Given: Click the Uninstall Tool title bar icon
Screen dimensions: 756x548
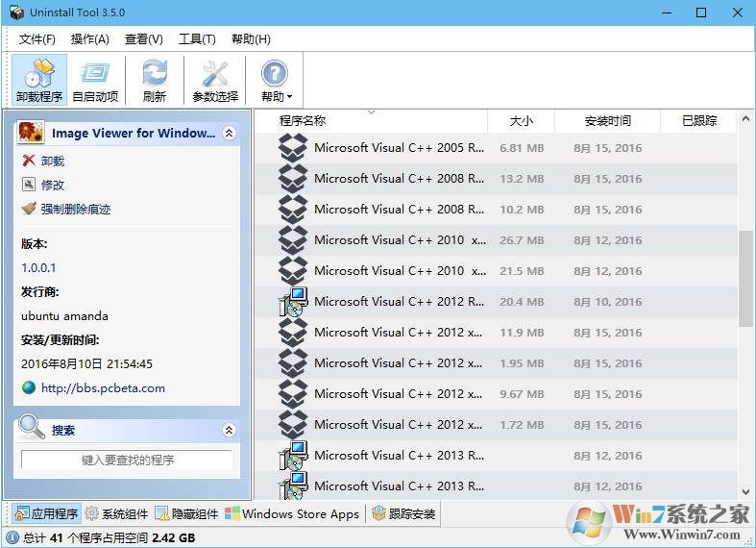Looking at the screenshot, I should [x=17, y=12].
